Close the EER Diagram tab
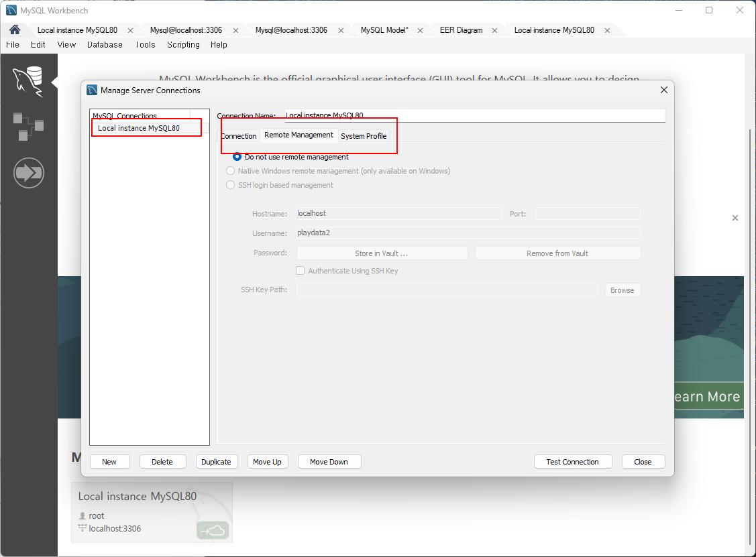Screen dimensions: 756x557 (494, 30)
